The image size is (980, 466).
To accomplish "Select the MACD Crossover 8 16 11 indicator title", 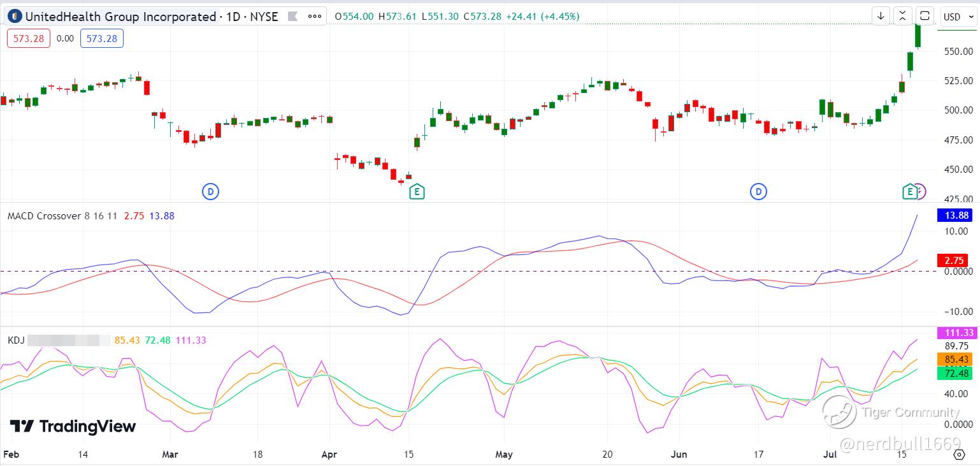I will [x=62, y=216].
